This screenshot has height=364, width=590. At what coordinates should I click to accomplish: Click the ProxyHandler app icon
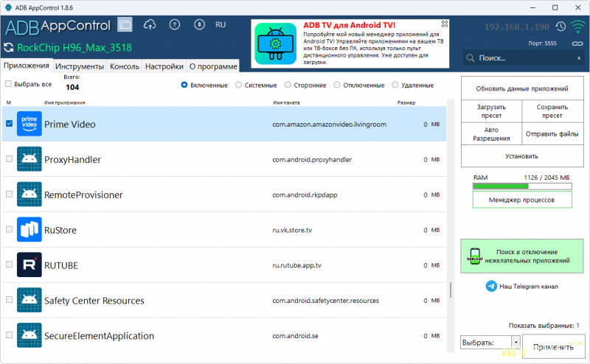29,159
